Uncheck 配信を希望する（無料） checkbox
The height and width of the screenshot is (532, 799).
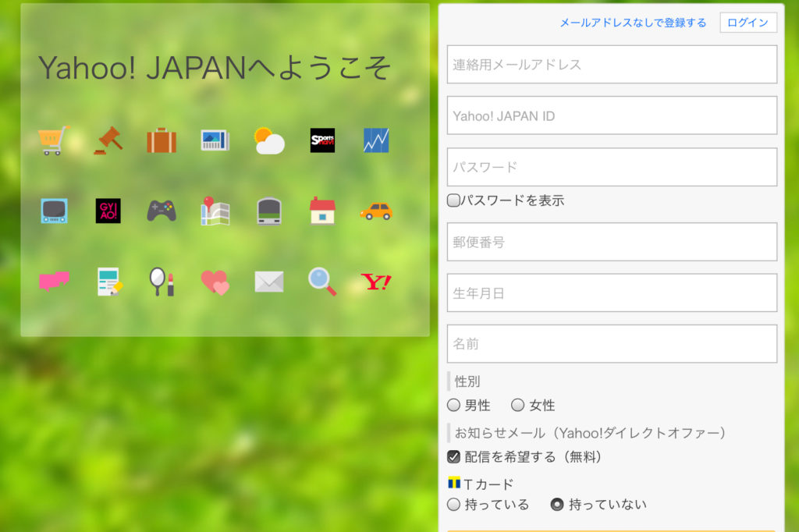(453, 456)
